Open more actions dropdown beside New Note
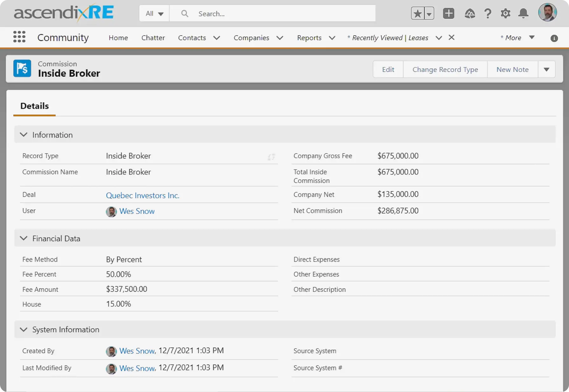 (546, 69)
